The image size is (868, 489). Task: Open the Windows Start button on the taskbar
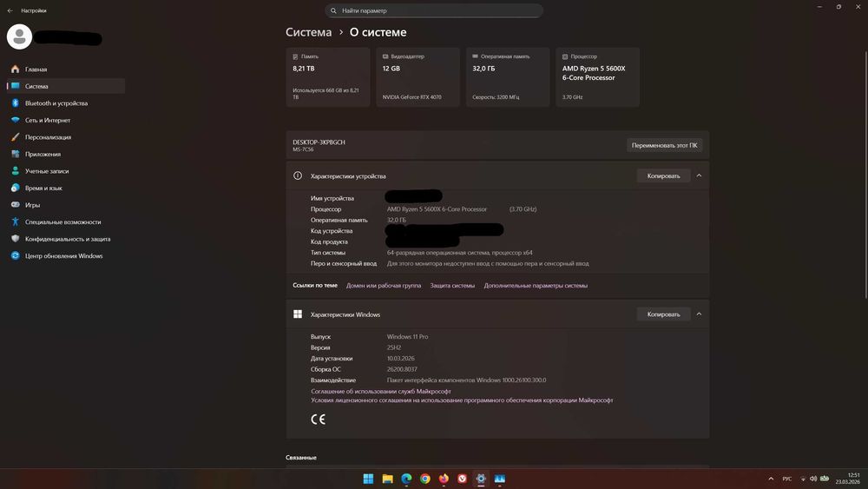[368, 479]
